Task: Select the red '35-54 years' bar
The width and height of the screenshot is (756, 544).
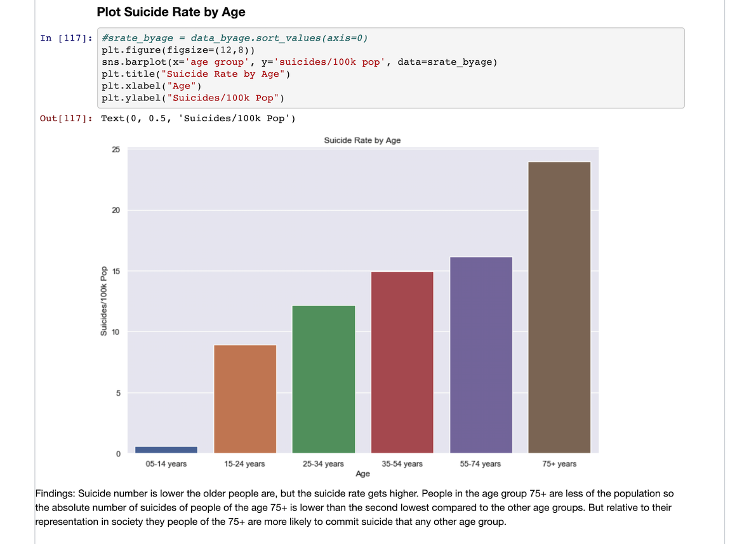Action: pos(402,362)
